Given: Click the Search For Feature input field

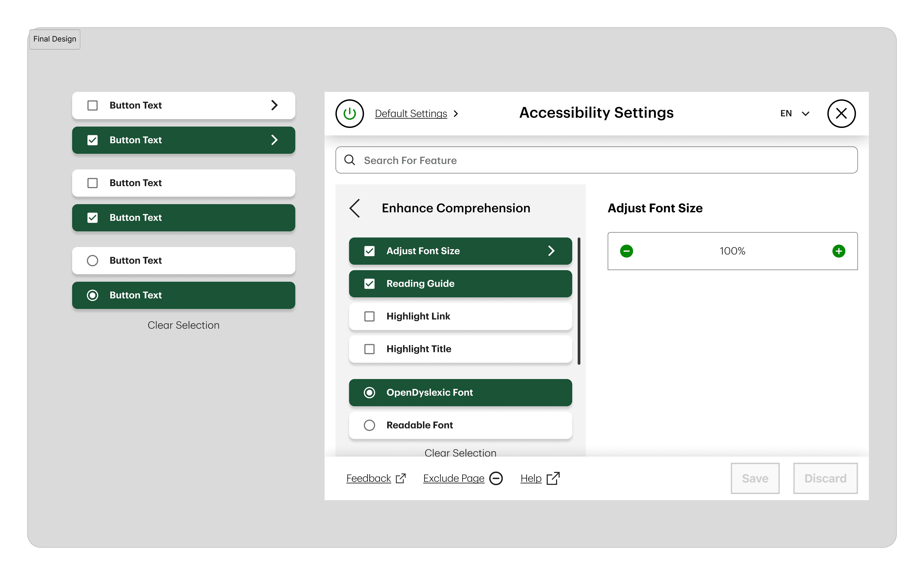Looking at the screenshot, I should [x=596, y=160].
